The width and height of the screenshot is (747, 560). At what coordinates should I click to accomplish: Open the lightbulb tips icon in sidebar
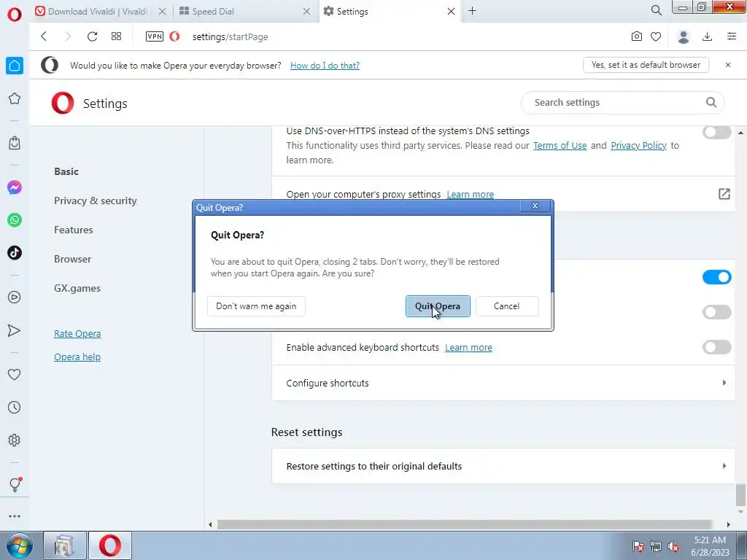[15, 484]
